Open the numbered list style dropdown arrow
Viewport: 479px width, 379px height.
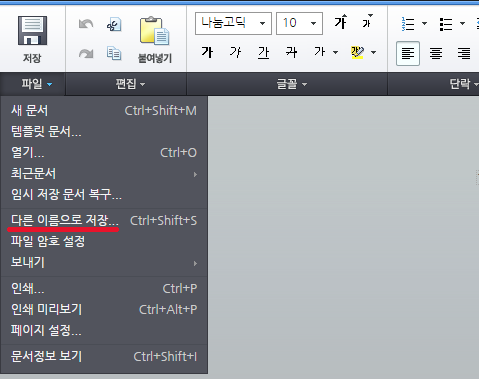[x=424, y=23]
